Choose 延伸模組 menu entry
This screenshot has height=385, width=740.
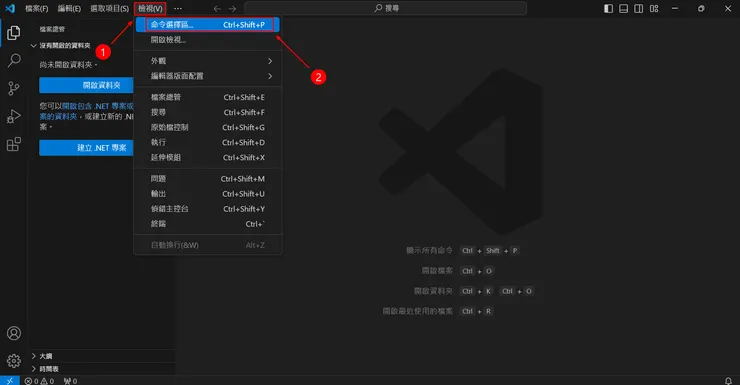tap(208, 158)
